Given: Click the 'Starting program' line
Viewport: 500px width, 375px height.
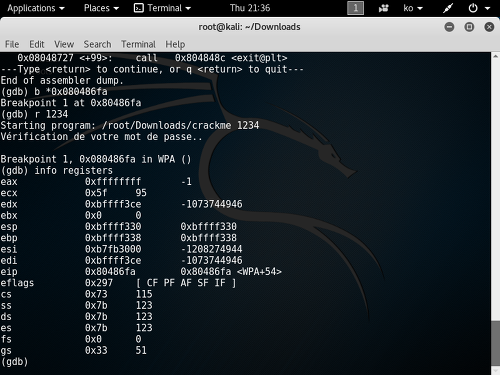Looking at the screenshot, I should click(130, 125).
